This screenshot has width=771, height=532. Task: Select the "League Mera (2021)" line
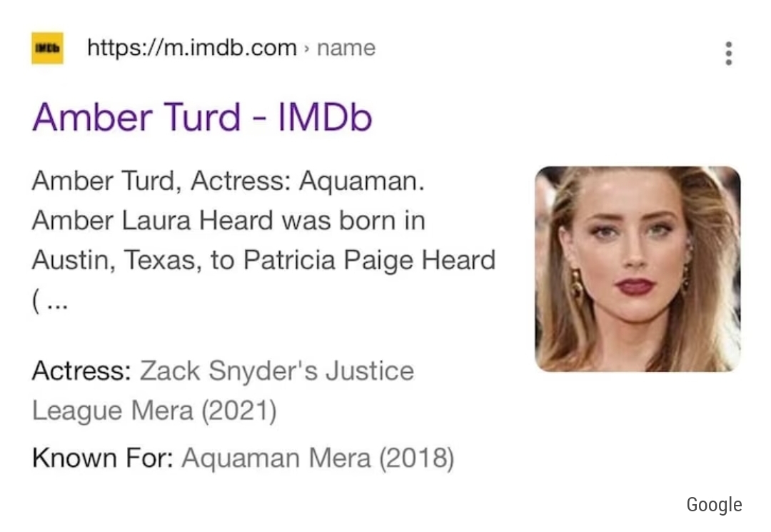[154, 411]
